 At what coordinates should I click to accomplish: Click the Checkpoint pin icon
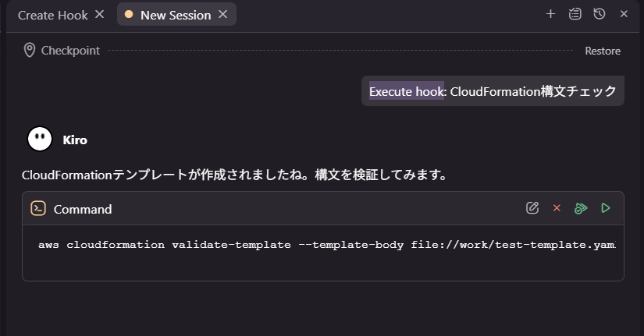[x=30, y=51]
